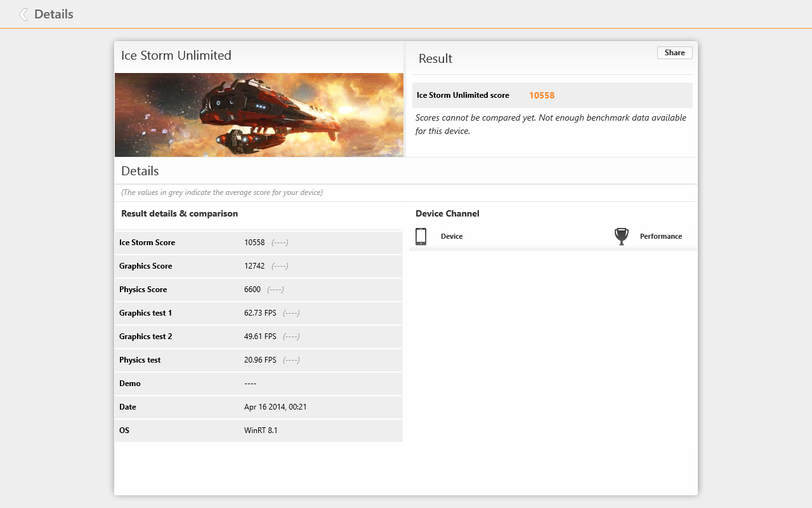Open the Device channel tab

452,236
